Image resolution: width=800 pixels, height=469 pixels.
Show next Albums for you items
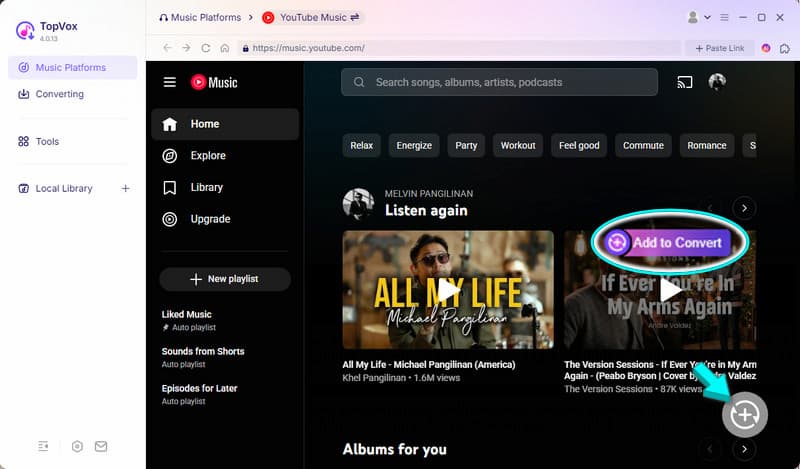[744, 449]
